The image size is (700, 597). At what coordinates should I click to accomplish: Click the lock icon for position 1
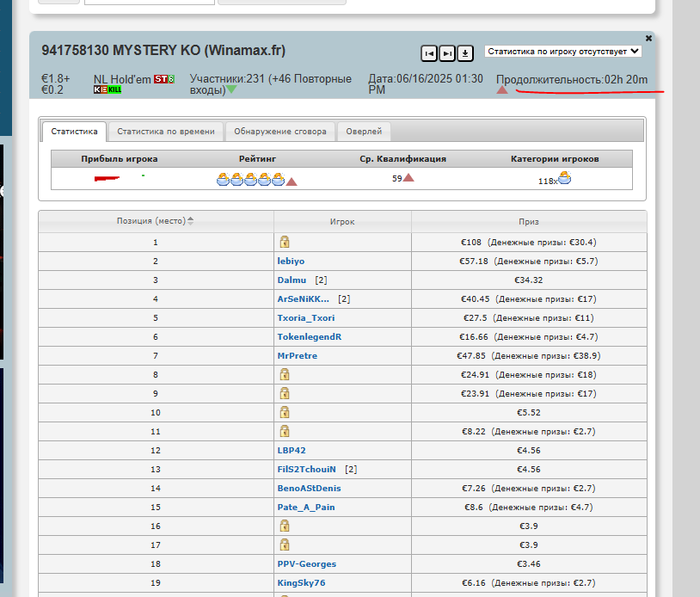point(284,242)
